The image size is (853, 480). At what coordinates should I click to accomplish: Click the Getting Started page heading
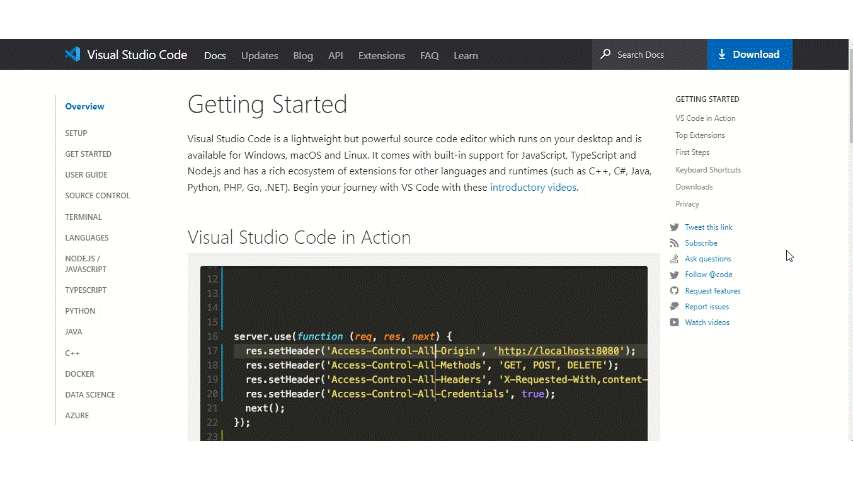267,104
